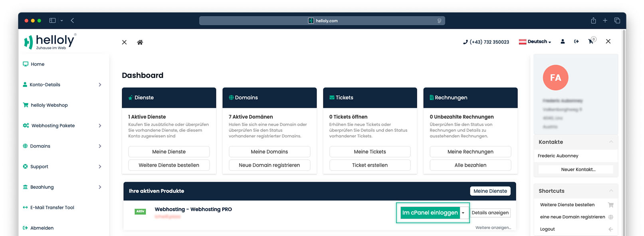Click the helloly logo

click(50, 42)
